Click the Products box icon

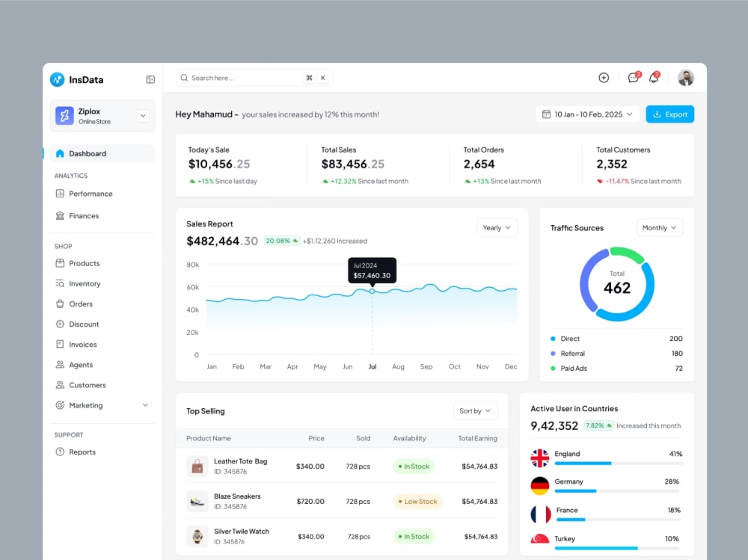click(60, 263)
